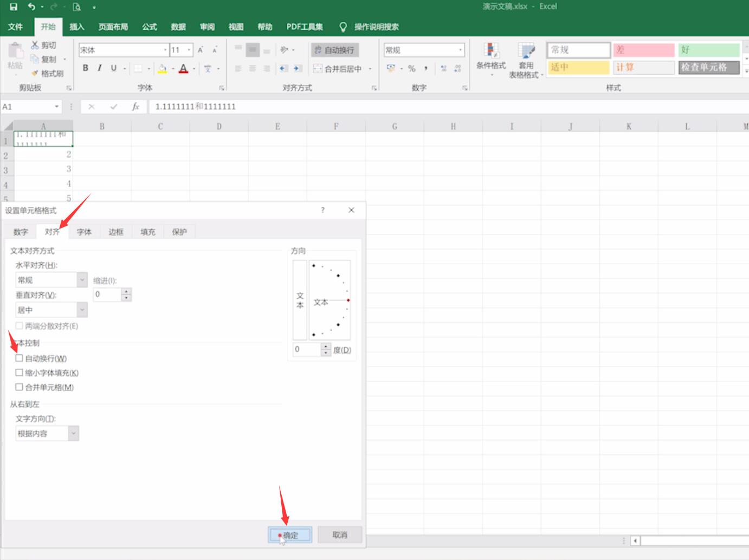Toggle the 自动换行 ribbon button
This screenshot has width=749, height=560.
[x=334, y=50]
